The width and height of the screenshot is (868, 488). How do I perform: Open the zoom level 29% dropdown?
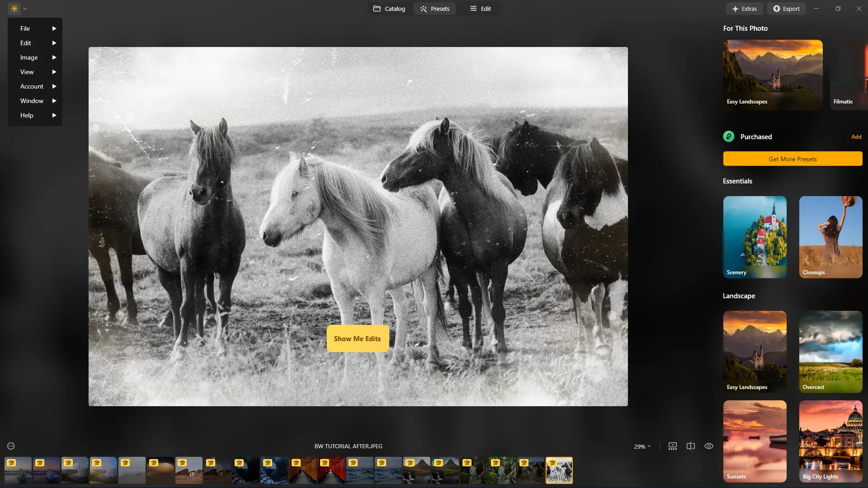click(642, 446)
